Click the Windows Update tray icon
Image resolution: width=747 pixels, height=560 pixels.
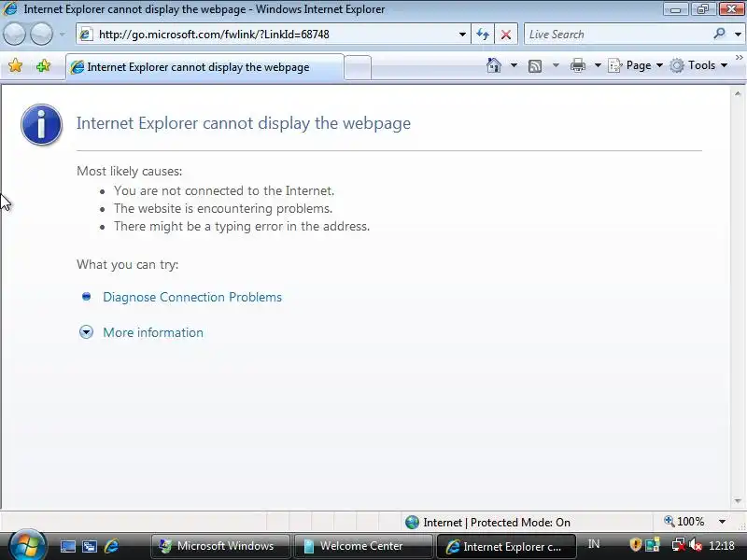652,544
